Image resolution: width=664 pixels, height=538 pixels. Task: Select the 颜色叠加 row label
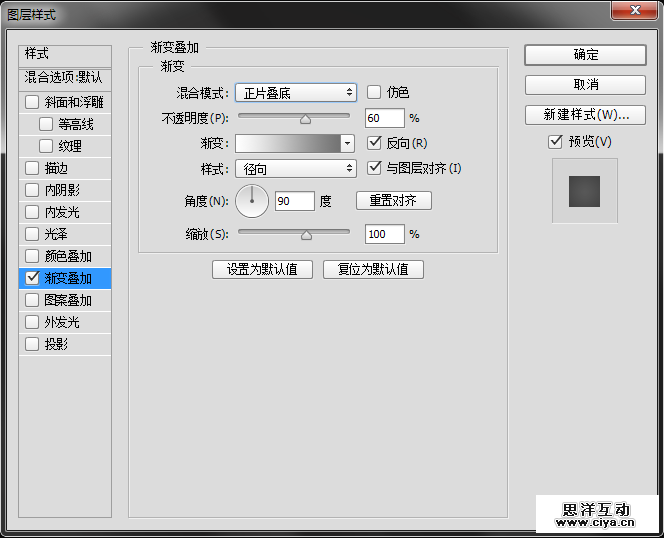[68, 256]
